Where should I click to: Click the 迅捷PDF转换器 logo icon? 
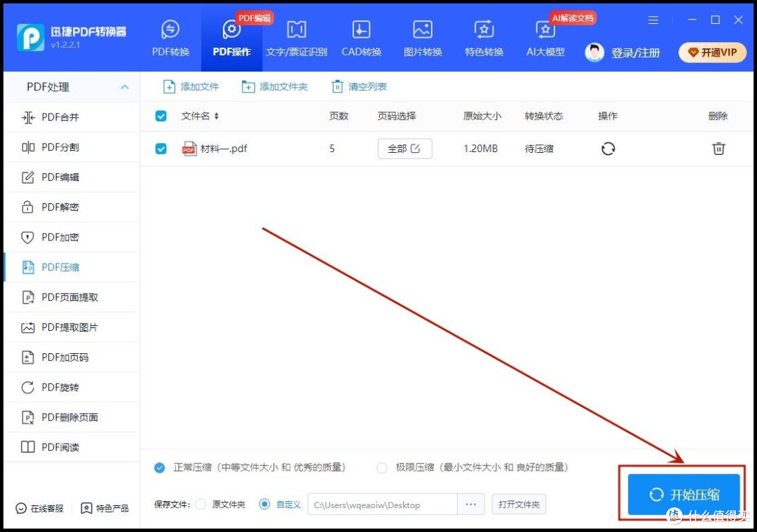(x=30, y=37)
